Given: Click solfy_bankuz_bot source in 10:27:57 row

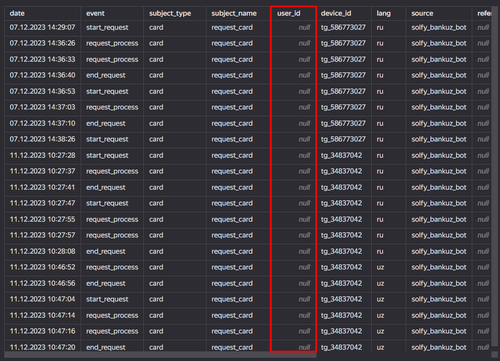Looking at the screenshot, I should (x=439, y=236).
